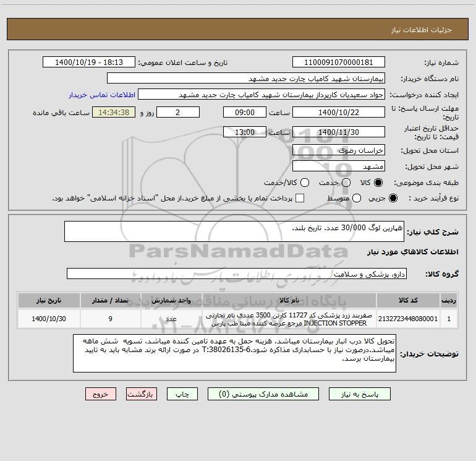Click the ردیف column header

tap(449, 300)
